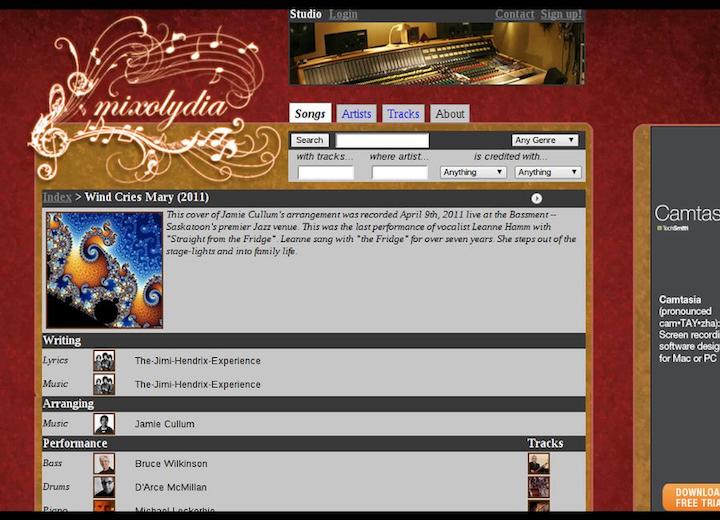Click the mixolydia logo
Screen dimensions: 720x520
tap(154, 99)
